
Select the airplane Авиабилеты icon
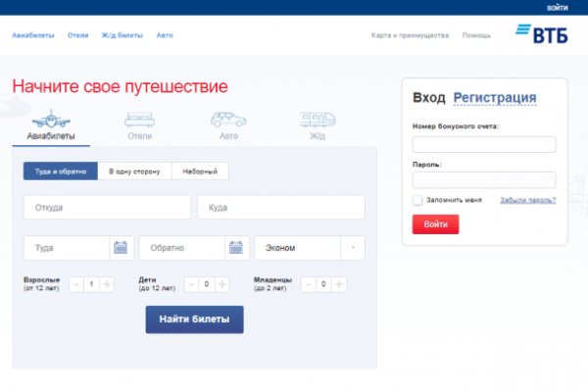point(50,121)
